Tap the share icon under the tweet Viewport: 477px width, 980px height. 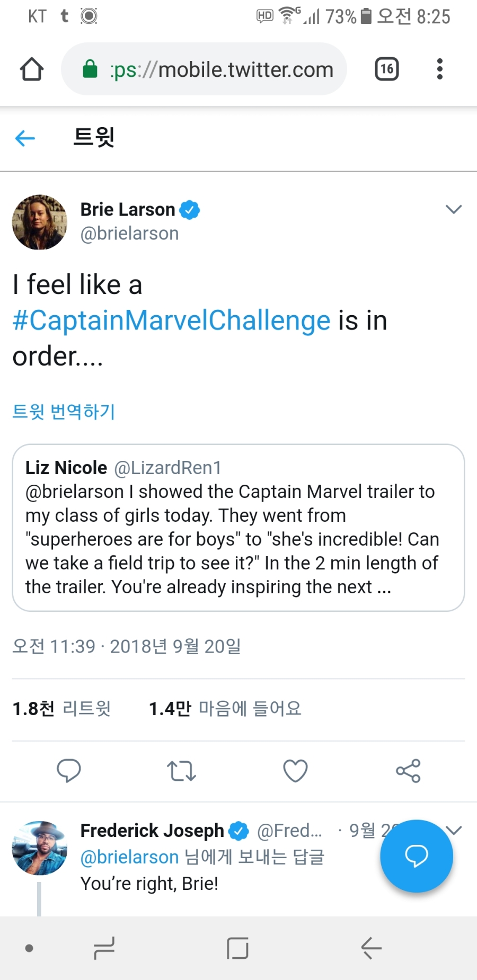click(408, 771)
